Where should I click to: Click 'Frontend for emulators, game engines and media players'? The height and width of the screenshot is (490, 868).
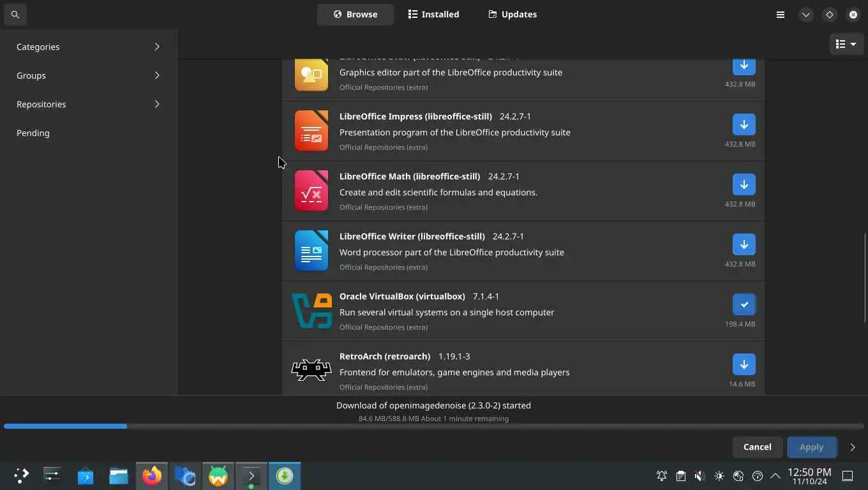tap(454, 372)
